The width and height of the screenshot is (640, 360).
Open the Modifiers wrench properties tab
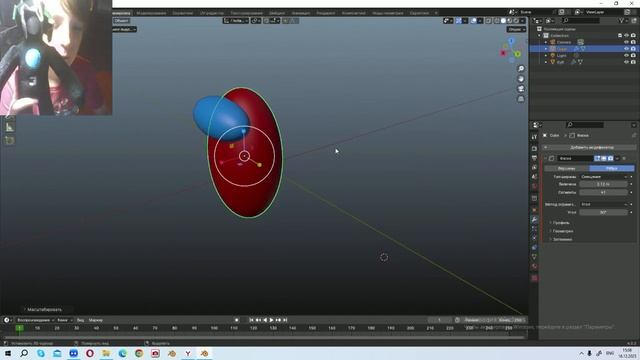tap(534, 220)
